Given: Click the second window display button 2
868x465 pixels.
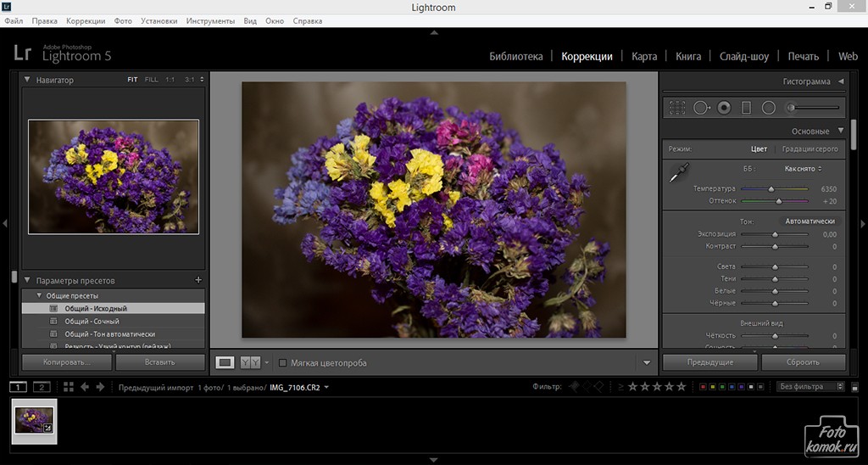Looking at the screenshot, I should pos(42,387).
